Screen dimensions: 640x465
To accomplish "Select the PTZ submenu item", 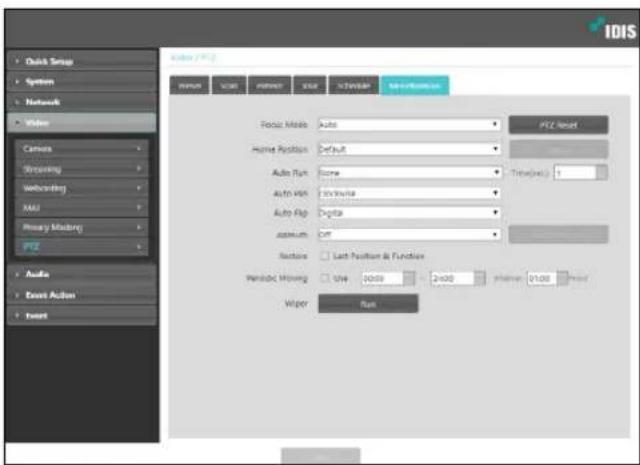I will tap(82, 247).
